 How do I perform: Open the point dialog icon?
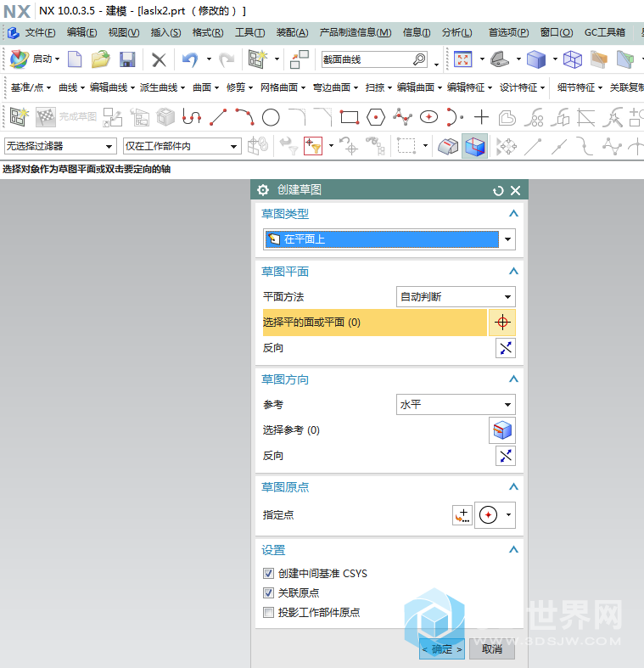pyautogui.click(x=462, y=515)
